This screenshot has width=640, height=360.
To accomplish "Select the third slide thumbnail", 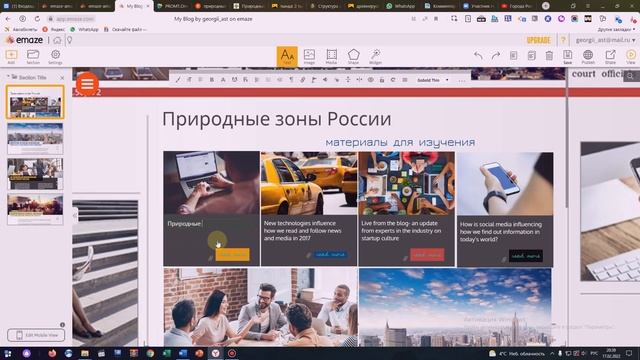I will click(x=35, y=174).
